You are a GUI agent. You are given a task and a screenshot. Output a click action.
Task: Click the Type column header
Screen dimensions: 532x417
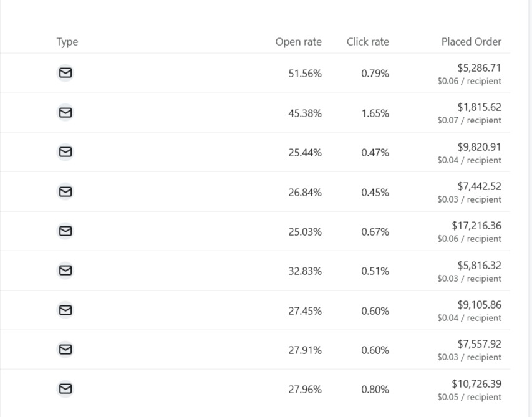(x=67, y=42)
